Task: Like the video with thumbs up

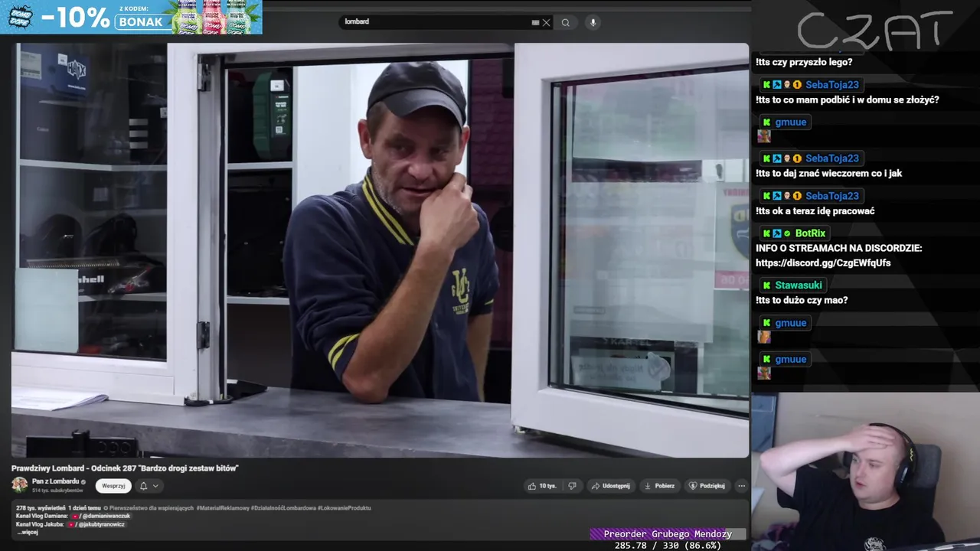Action: click(542, 486)
